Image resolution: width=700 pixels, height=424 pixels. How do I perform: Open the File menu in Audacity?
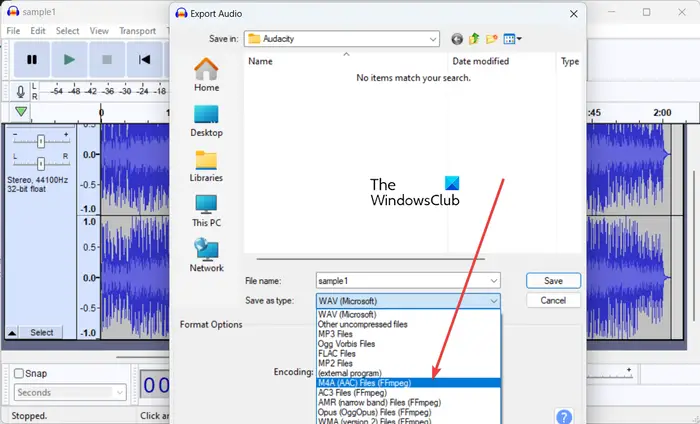[x=13, y=31]
